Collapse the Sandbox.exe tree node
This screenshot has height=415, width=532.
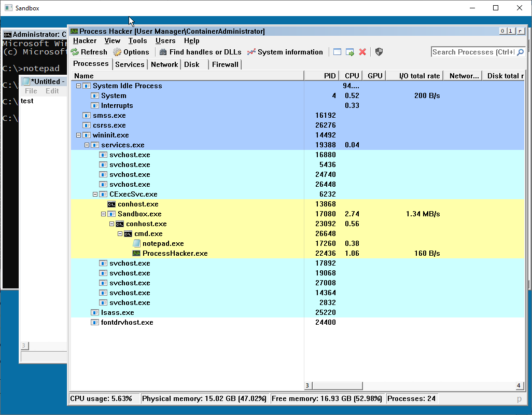point(104,214)
